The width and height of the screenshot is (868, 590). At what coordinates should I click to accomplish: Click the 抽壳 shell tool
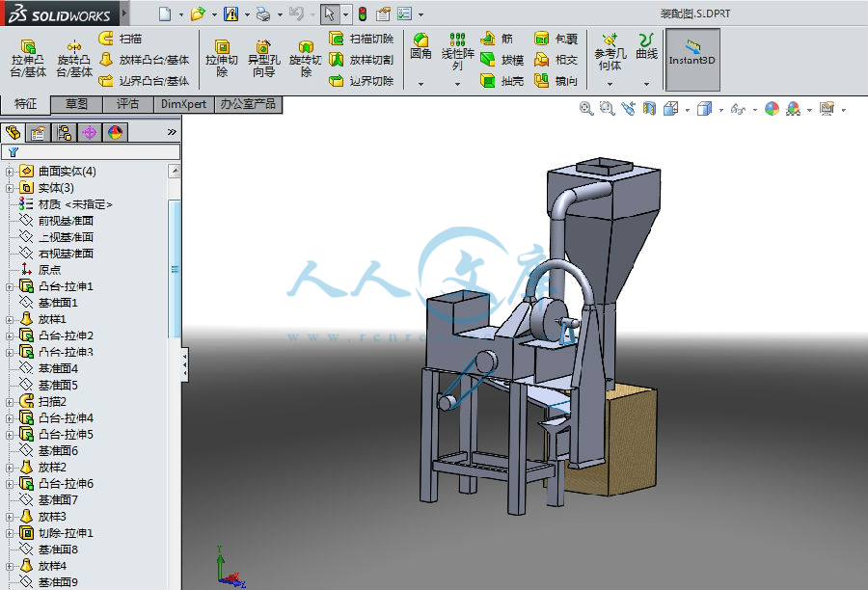(502, 81)
